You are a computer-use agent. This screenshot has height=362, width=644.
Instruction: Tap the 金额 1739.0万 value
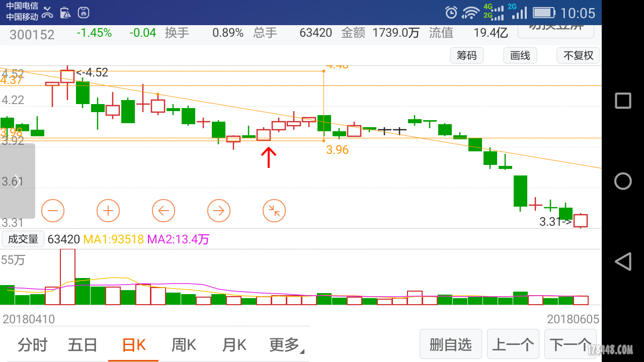[x=396, y=33]
